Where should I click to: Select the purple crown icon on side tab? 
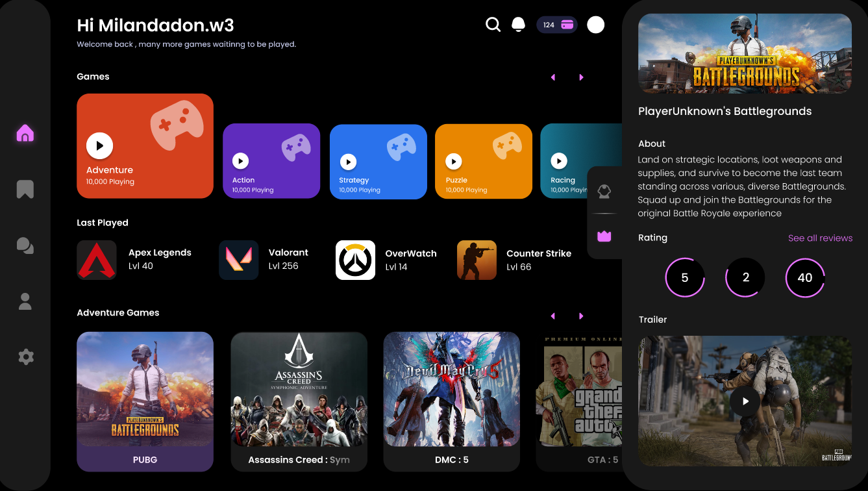pyautogui.click(x=604, y=236)
